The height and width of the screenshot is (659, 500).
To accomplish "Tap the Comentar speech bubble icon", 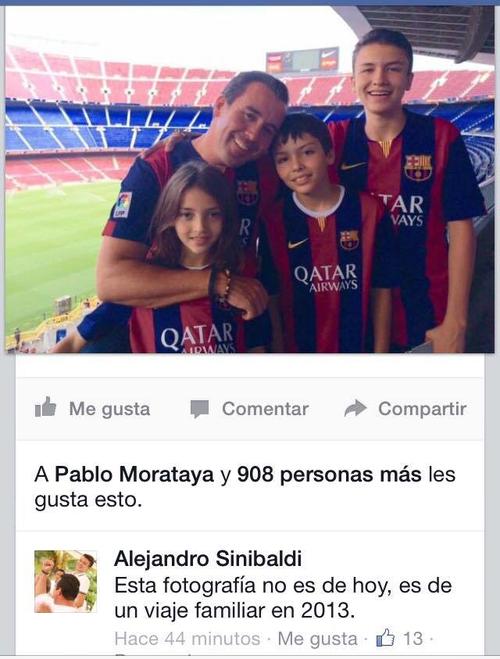I will [199, 409].
